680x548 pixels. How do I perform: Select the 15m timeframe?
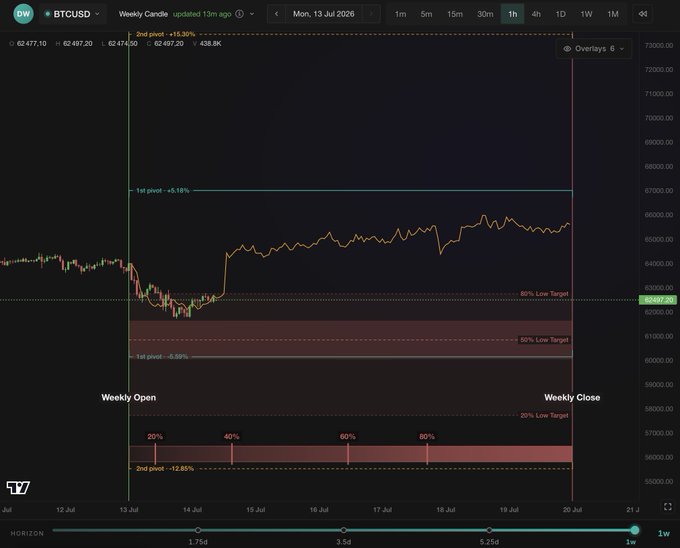click(455, 14)
